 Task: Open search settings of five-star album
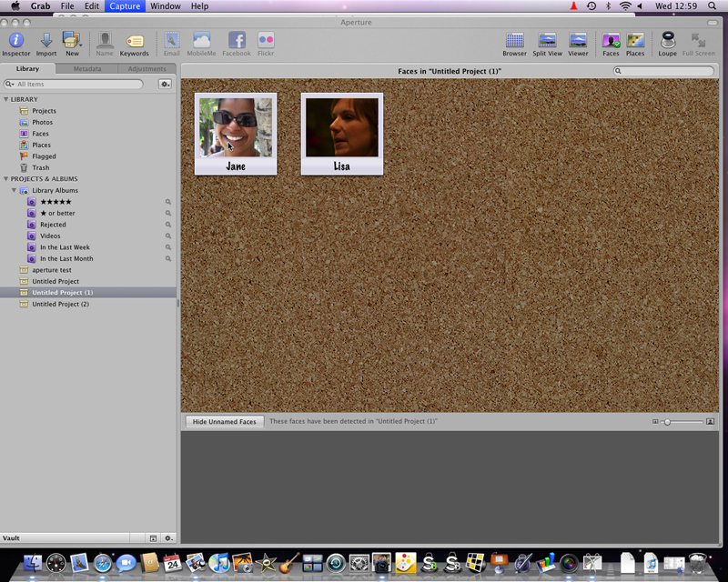pos(168,202)
